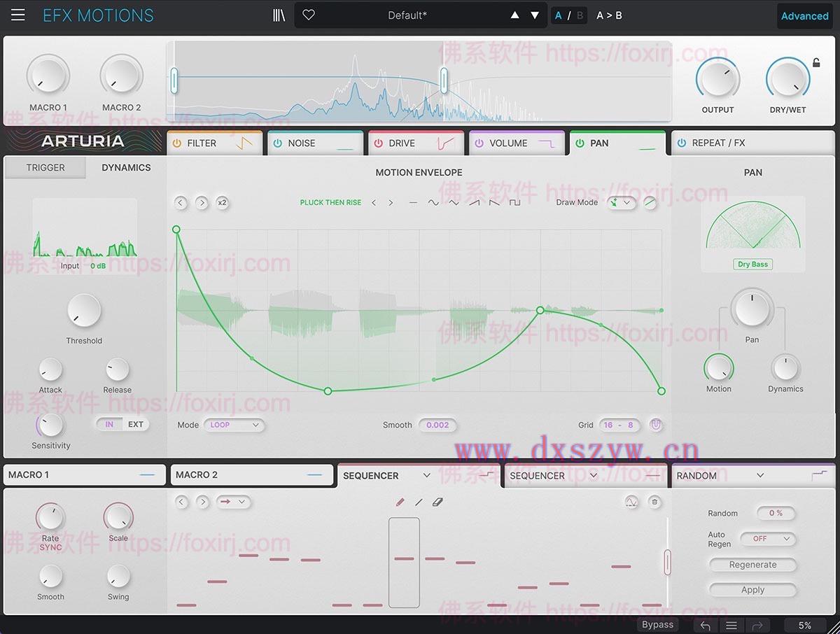Viewport: 840px width, 634px height.
Task: Expand the second SEQUENCER source dropdown
Action: tap(594, 476)
